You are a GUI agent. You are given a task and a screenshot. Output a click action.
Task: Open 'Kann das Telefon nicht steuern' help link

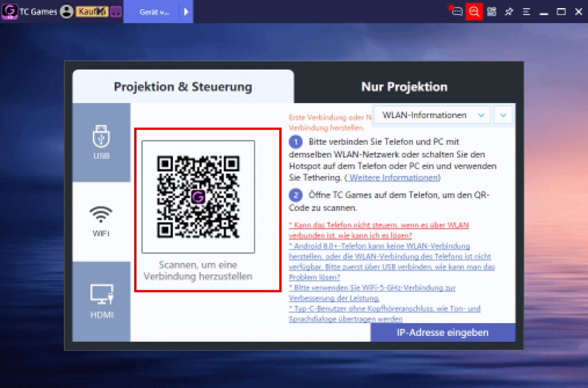pos(379,230)
